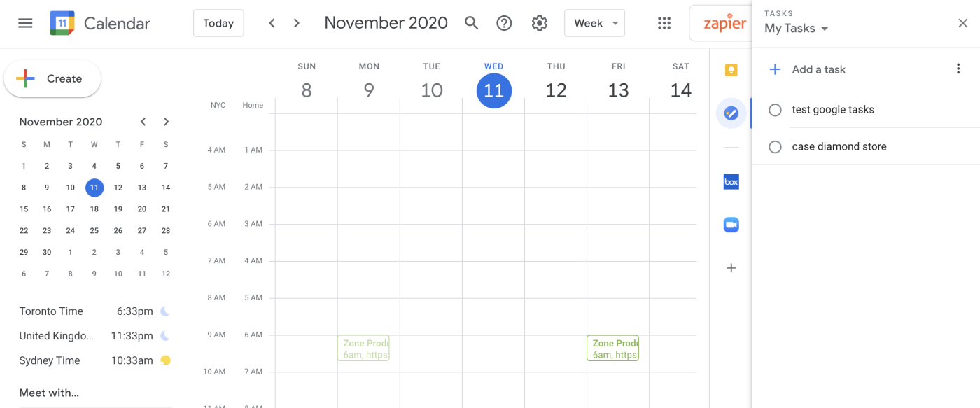The height and width of the screenshot is (408, 980).
Task: Open the Zoom side panel
Action: pyautogui.click(x=731, y=224)
